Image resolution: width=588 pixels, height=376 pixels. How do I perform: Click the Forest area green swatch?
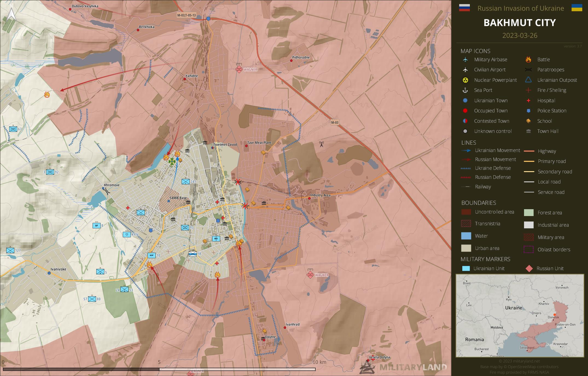[x=529, y=212]
